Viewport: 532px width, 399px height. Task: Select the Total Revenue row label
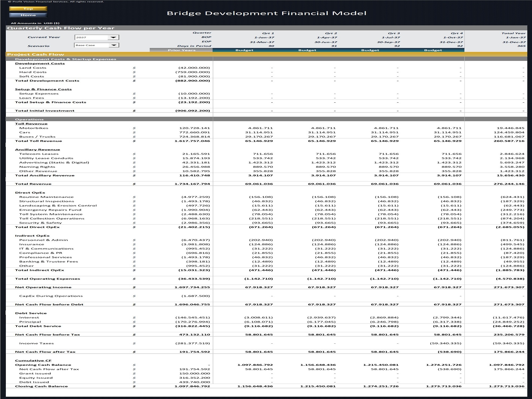coord(33,184)
